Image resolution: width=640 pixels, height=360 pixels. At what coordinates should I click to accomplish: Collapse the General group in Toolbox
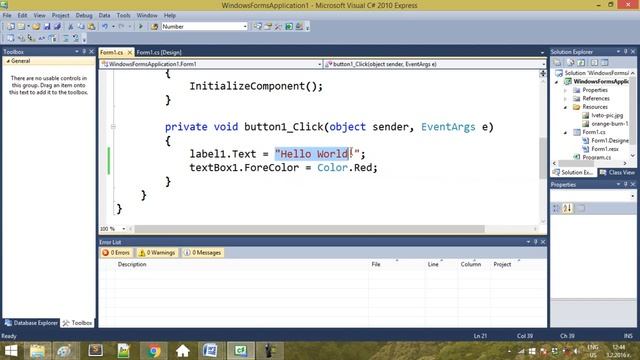[8, 61]
